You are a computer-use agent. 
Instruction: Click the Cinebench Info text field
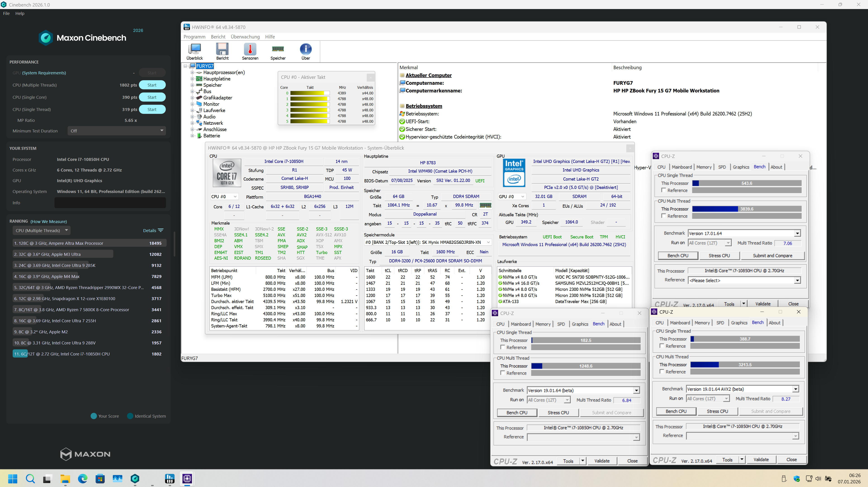tap(110, 203)
